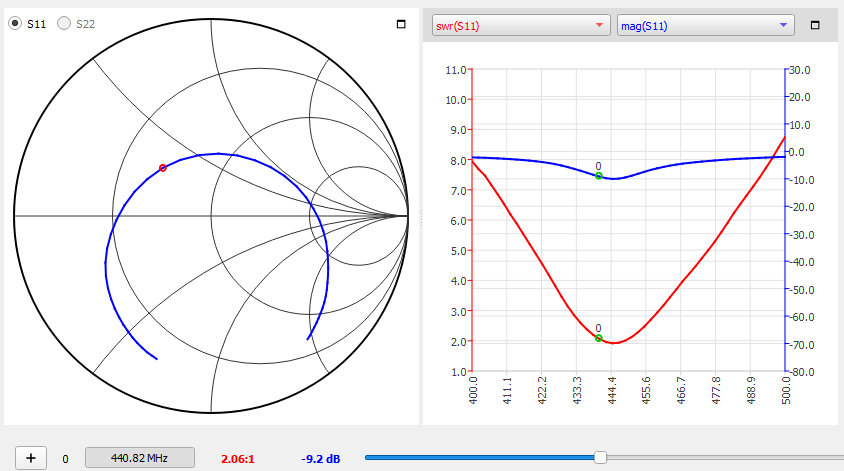Image resolution: width=844 pixels, height=471 pixels.
Task: Click the 466.7 frequency axis label
Action: point(681,390)
